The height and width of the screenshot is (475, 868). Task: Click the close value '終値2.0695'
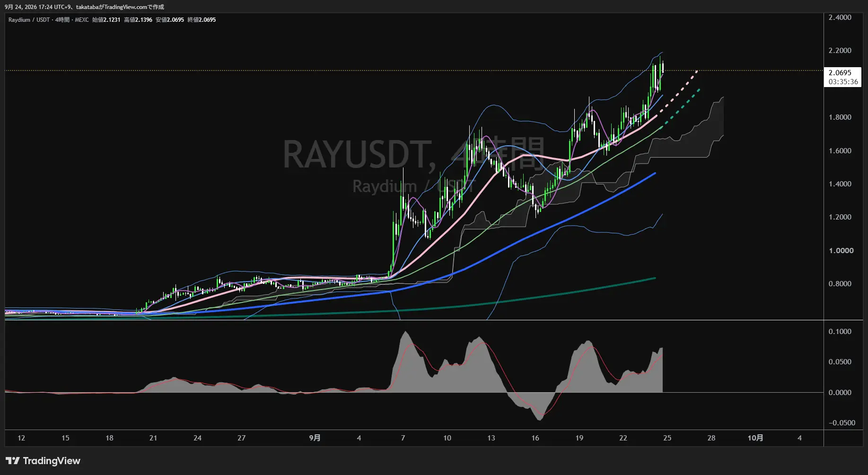tap(202, 20)
